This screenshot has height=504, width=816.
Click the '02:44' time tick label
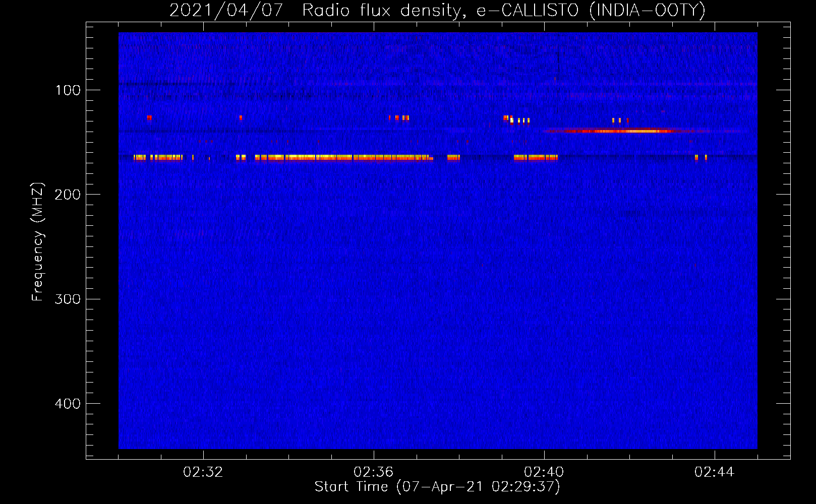pyautogui.click(x=715, y=472)
